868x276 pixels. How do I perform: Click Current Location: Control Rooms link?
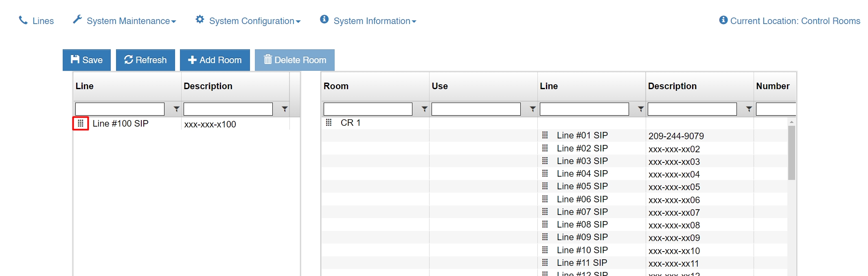coord(790,21)
